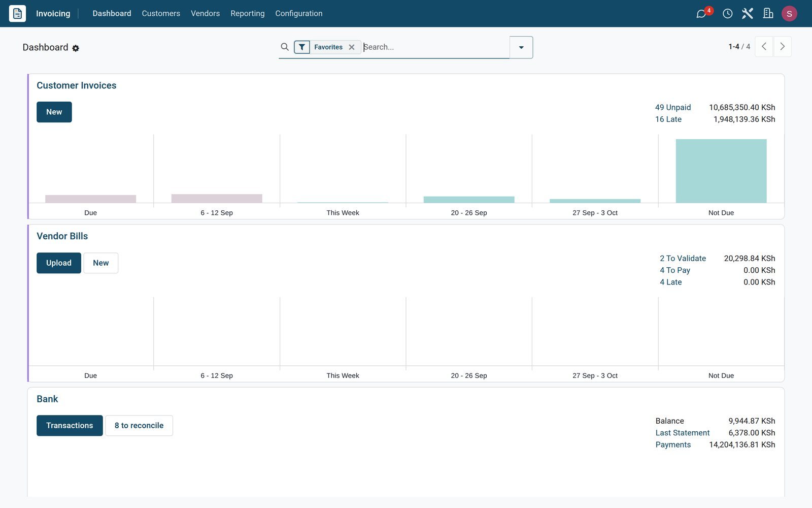Open the 49 Unpaid invoices link

click(x=673, y=108)
